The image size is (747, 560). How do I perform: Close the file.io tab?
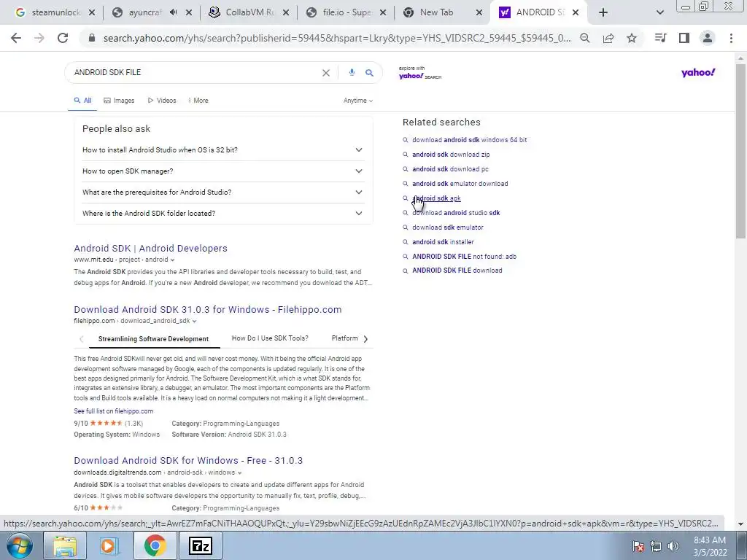click(383, 13)
